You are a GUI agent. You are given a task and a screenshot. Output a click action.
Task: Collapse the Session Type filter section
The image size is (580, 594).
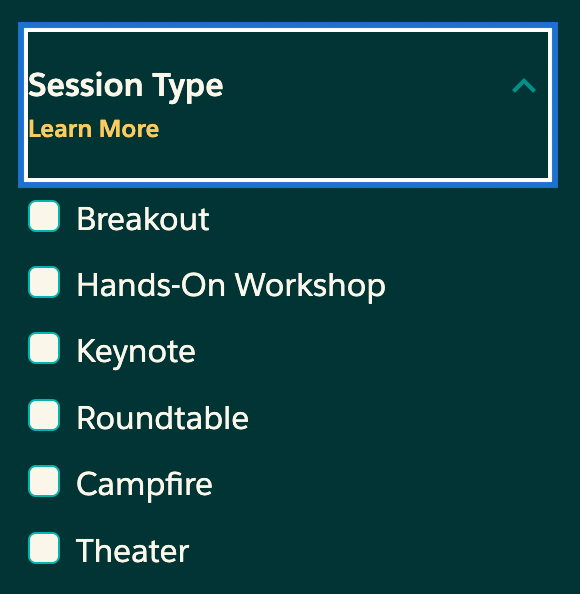coord(288,105)
